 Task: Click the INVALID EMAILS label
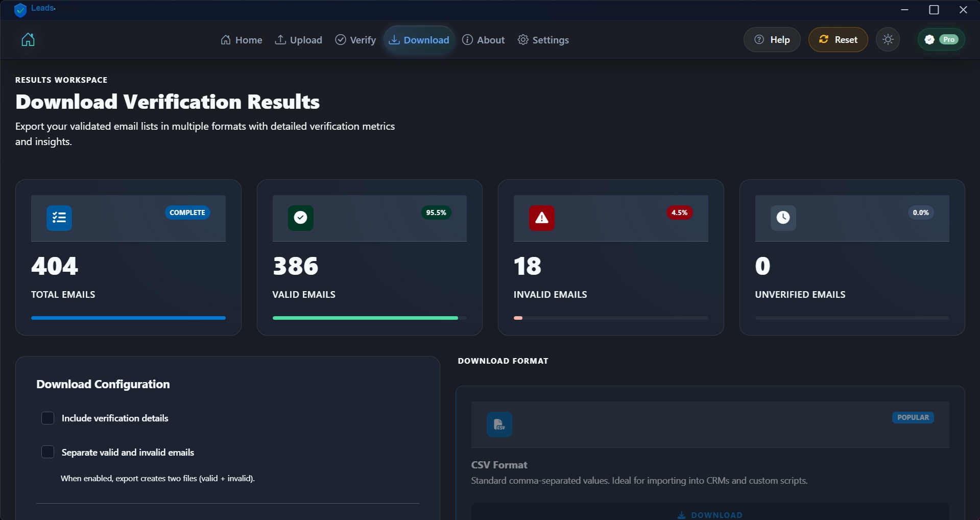coord(551,295)
